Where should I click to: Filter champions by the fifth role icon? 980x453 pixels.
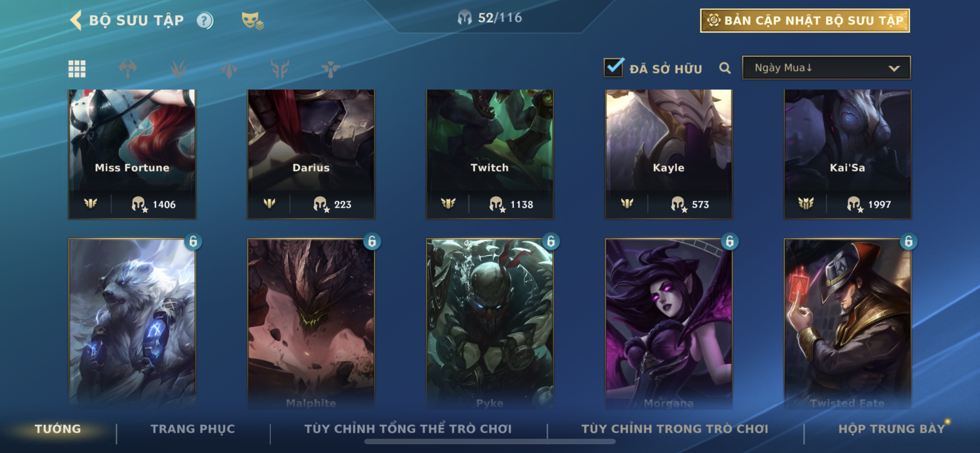(x=330, y=69)
